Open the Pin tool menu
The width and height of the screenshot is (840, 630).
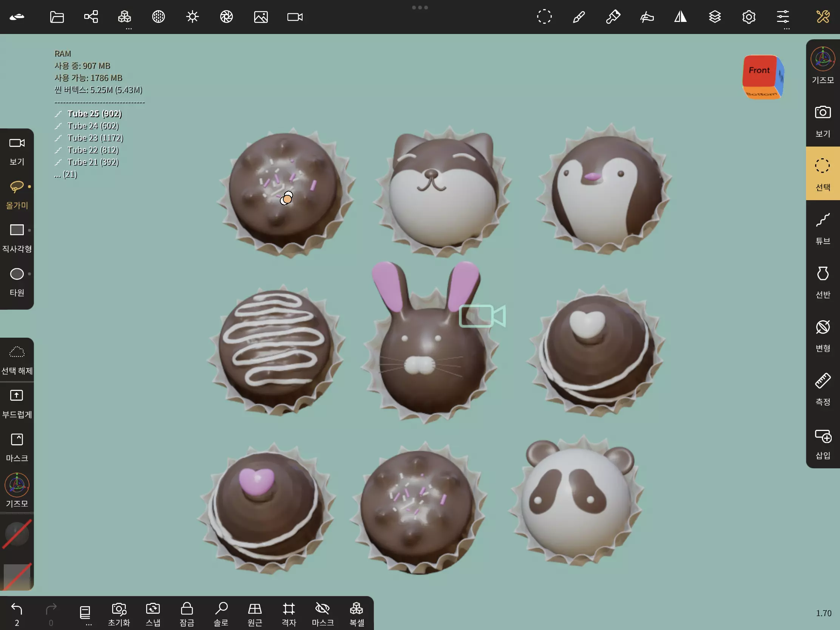pyautogui.click(x=613, y=17)
